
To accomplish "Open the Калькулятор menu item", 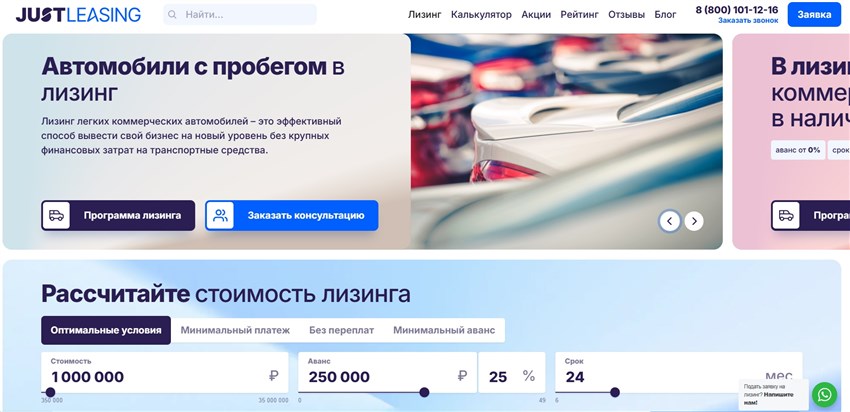I will point(481,15).
